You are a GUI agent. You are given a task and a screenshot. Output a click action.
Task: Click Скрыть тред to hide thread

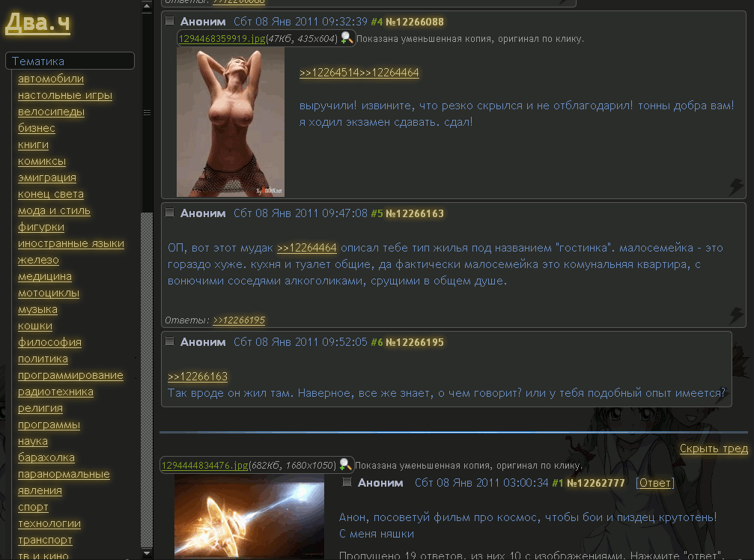pos(714,448)
